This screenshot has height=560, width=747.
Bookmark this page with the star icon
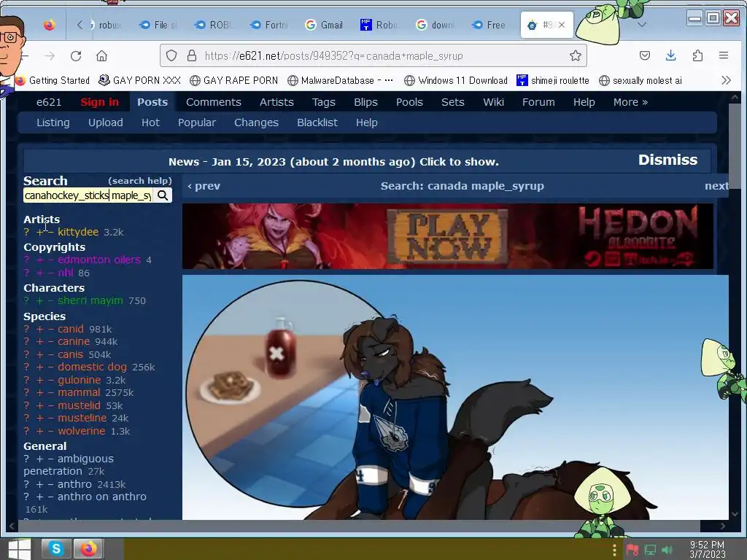pyautogui.click(x=576, y=55)
